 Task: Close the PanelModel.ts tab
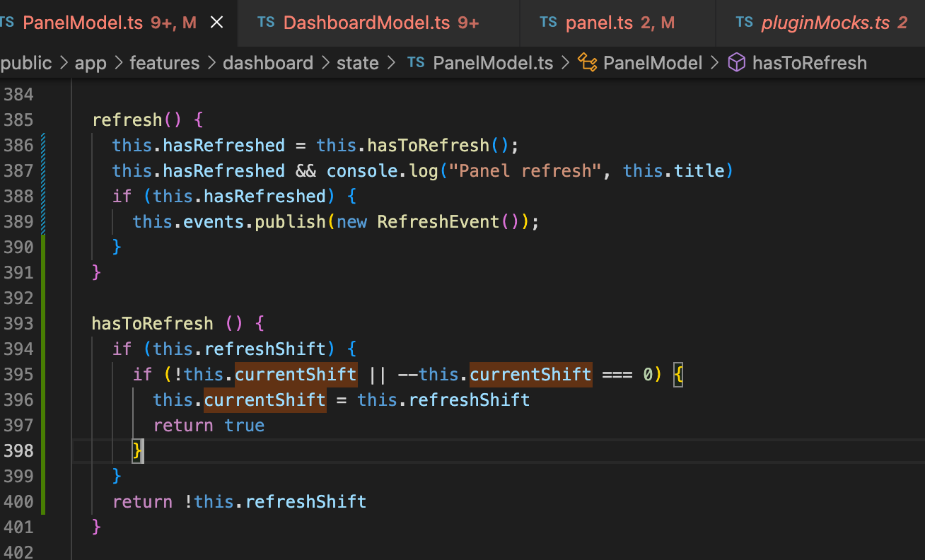coord(216,22)
